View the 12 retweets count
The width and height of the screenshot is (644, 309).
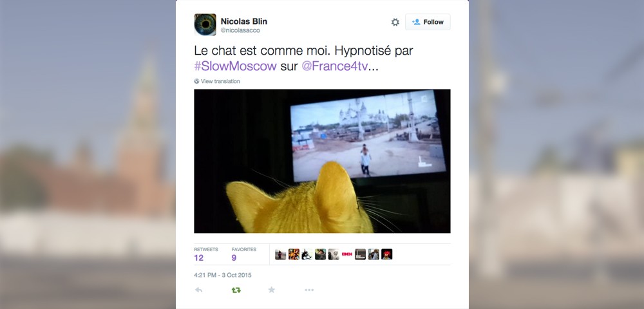point(199,257)
